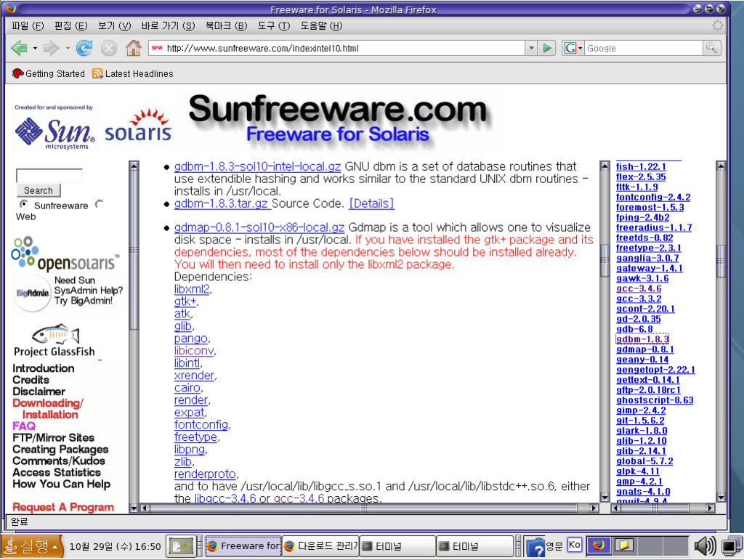Click the Firefox workspace icon in taskbar
This screenshot has width=744, height=560.
pos(599,545)
